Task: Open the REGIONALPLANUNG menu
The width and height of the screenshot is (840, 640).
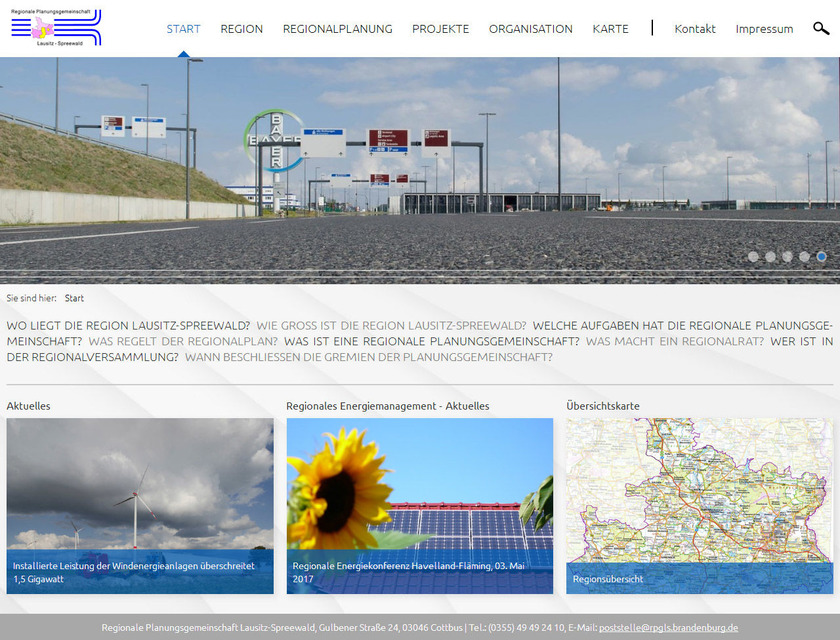Action: coord(337,29)
